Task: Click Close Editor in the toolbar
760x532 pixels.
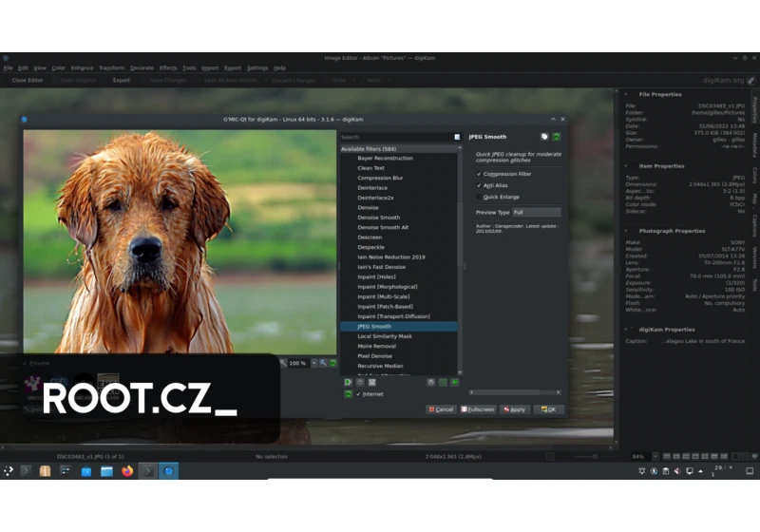Action: [28, 80]
